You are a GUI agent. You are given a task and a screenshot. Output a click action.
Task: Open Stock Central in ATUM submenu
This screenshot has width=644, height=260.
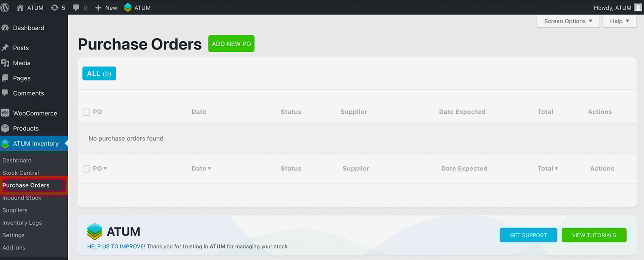point(21,173)
